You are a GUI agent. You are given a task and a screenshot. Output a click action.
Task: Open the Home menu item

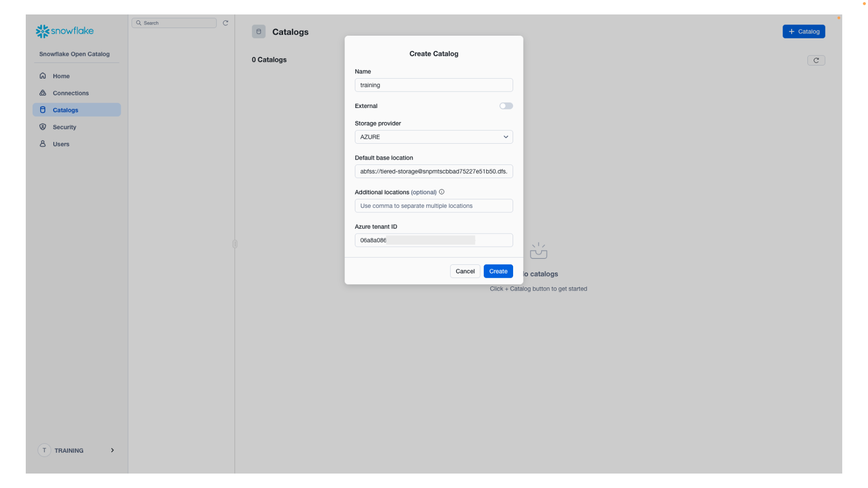point(61,76)
